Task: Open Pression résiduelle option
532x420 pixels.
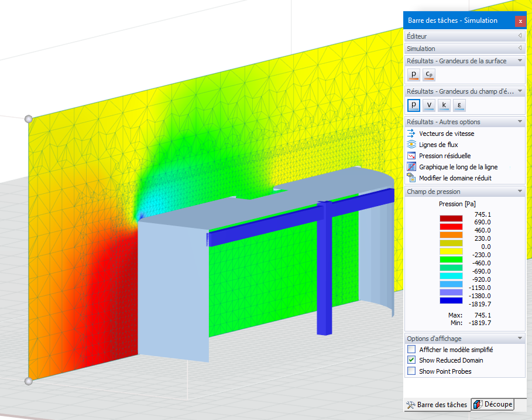Action: [444, 156]
